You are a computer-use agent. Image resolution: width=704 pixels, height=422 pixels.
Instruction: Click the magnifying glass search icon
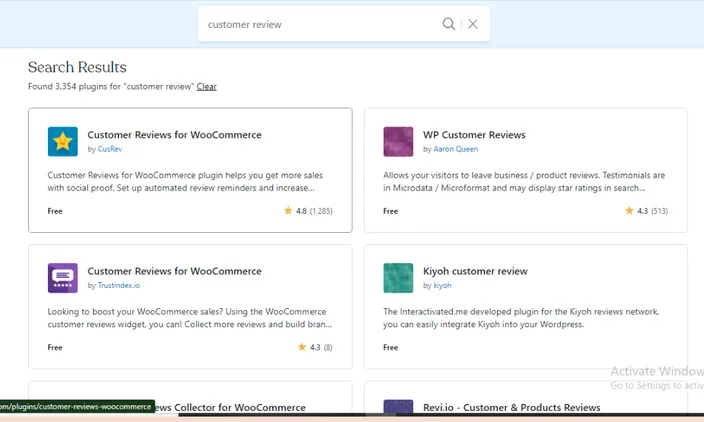tap(448, 24)
